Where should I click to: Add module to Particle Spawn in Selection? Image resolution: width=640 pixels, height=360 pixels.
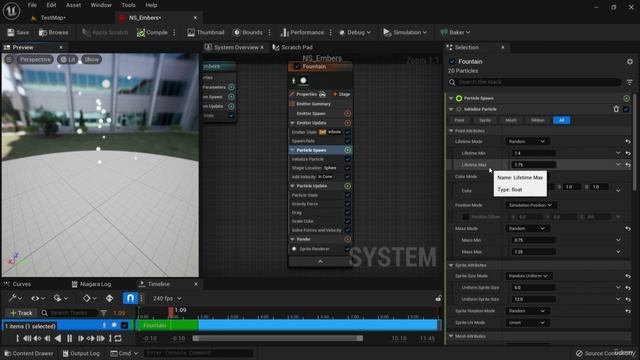click(x=627, y=98)
